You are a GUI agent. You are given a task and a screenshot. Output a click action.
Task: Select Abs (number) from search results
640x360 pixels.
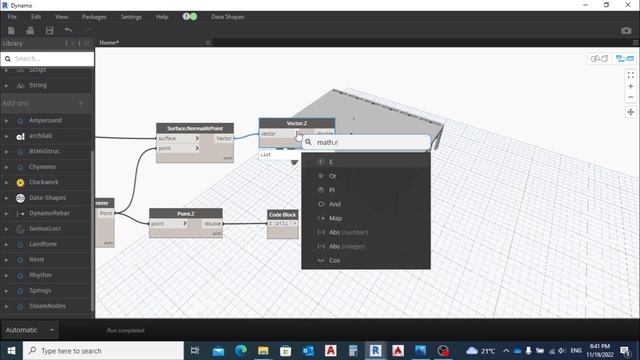click(x=366, y=232)
